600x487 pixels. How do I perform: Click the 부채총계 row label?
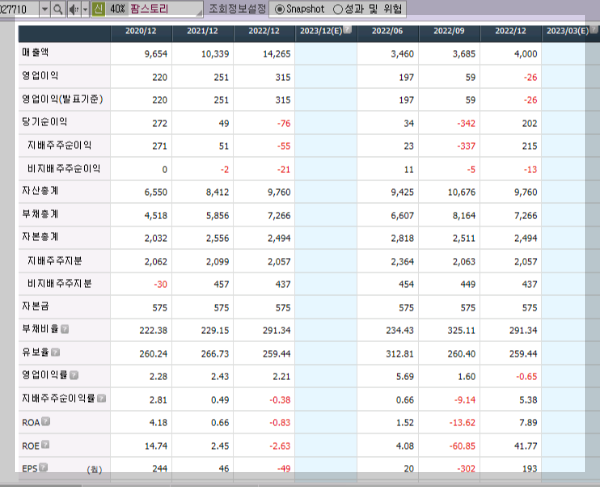click(x=40, y=214)
